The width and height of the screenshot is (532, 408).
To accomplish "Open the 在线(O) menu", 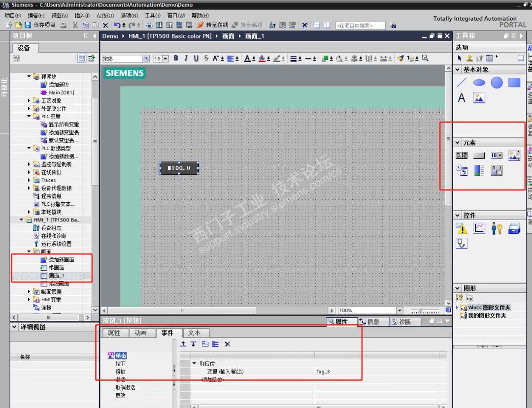I will [x=105, y=16].
